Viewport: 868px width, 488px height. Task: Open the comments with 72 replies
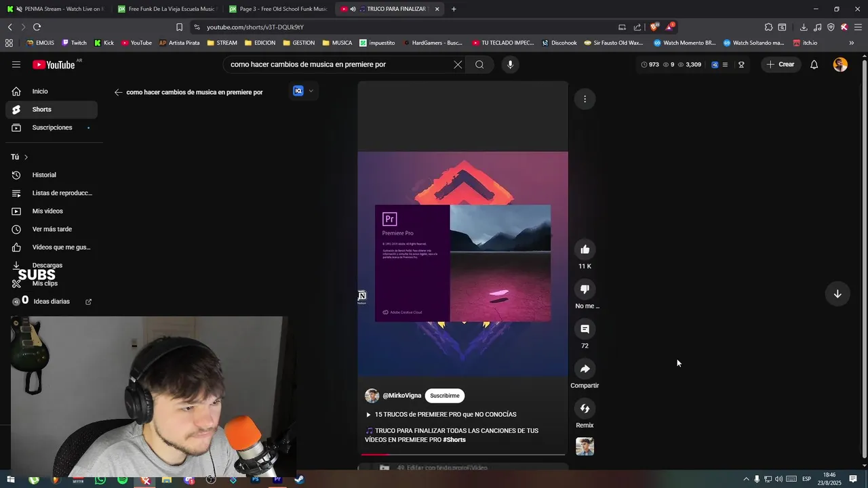tap(585, 329)
